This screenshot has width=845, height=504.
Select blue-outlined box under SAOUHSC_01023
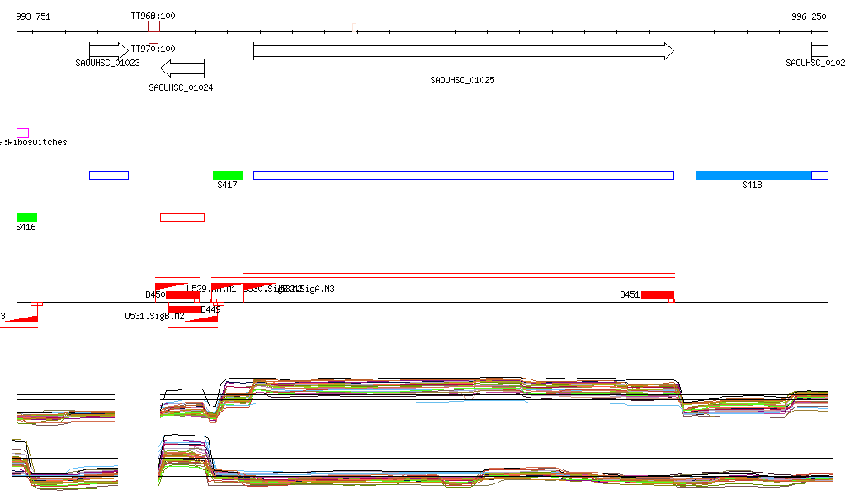click(x=109, y=175)
